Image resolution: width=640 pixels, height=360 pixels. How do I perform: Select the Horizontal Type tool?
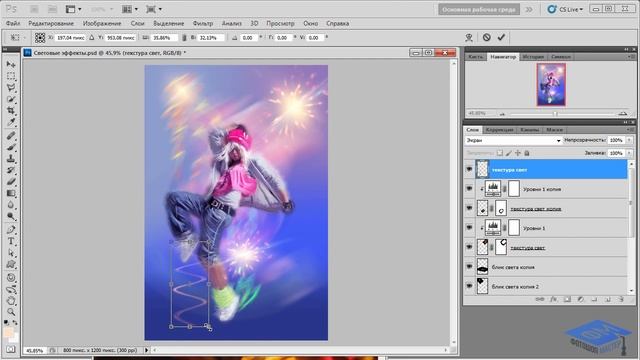coord(11,241)
